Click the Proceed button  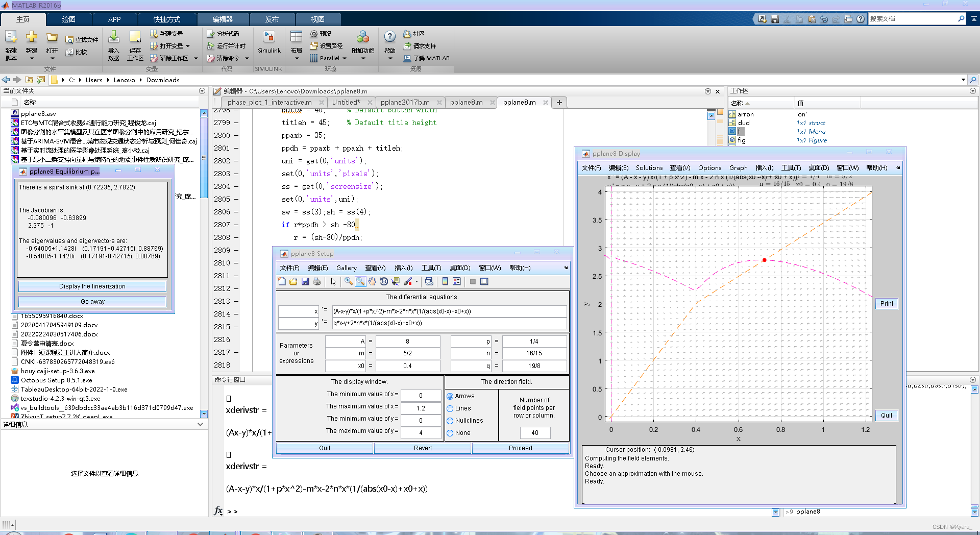(x=520, y=448)
